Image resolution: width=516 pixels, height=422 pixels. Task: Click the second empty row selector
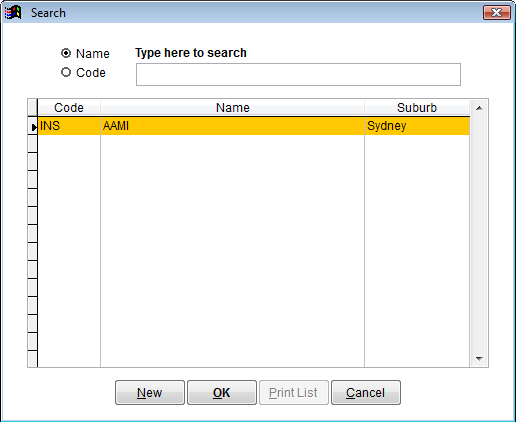click(x=33, y=162)
